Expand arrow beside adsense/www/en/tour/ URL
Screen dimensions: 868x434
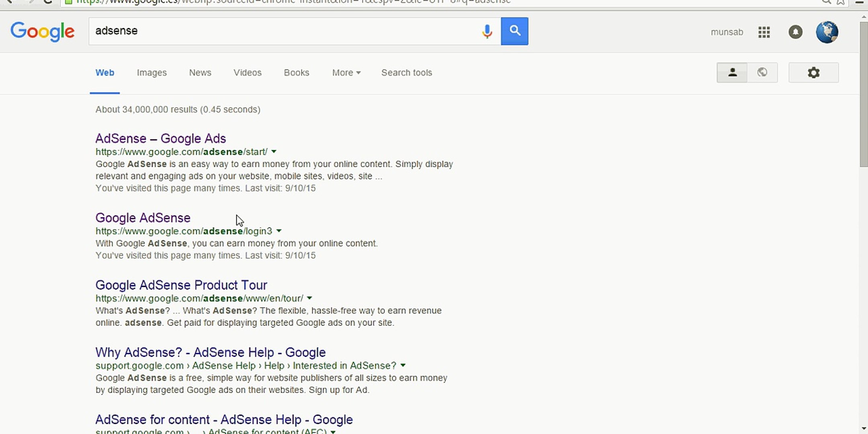coord(309,298)
